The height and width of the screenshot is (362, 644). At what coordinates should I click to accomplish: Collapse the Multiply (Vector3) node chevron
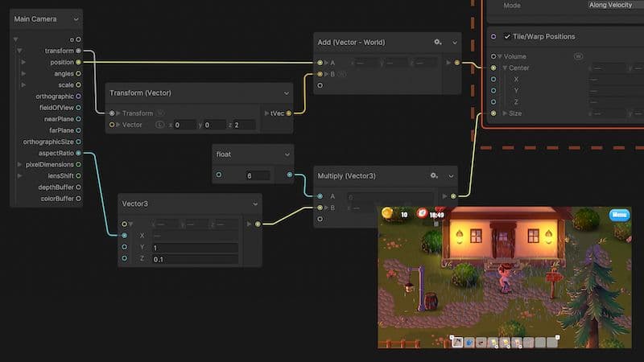point(451,176)
